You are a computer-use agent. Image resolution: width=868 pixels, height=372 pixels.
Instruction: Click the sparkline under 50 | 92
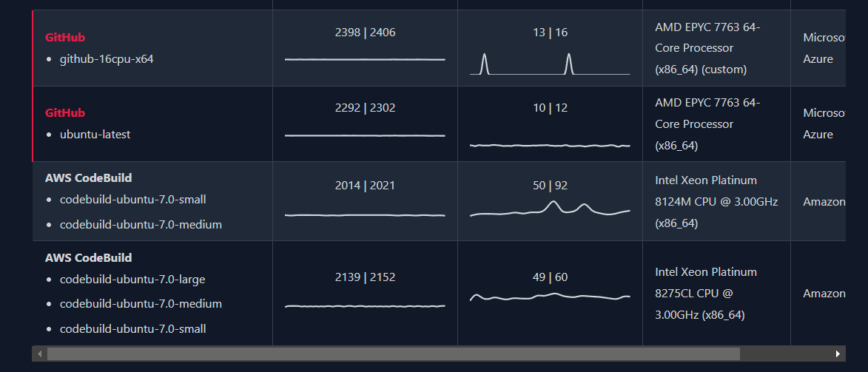(x=551, y=209)
